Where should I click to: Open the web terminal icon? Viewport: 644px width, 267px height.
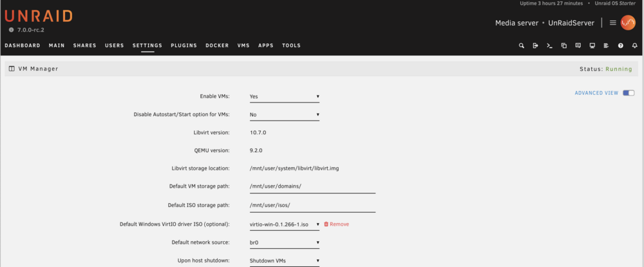click(x=549, y=46)
